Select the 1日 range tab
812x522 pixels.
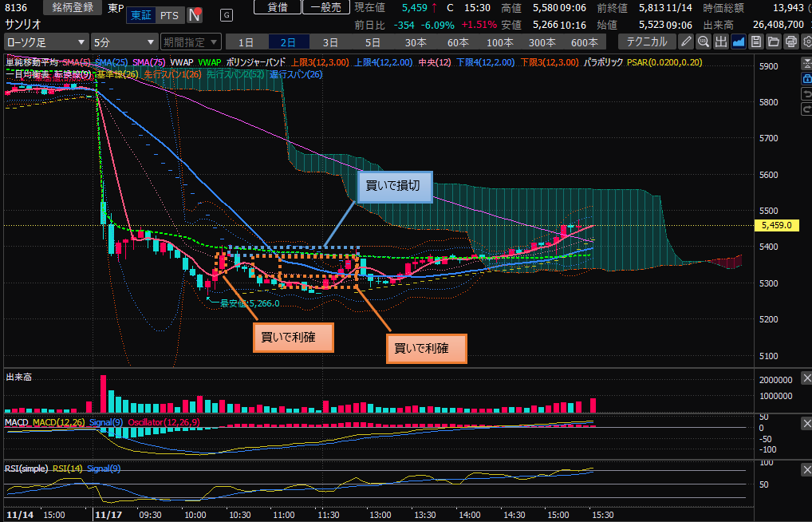(246, 42)
